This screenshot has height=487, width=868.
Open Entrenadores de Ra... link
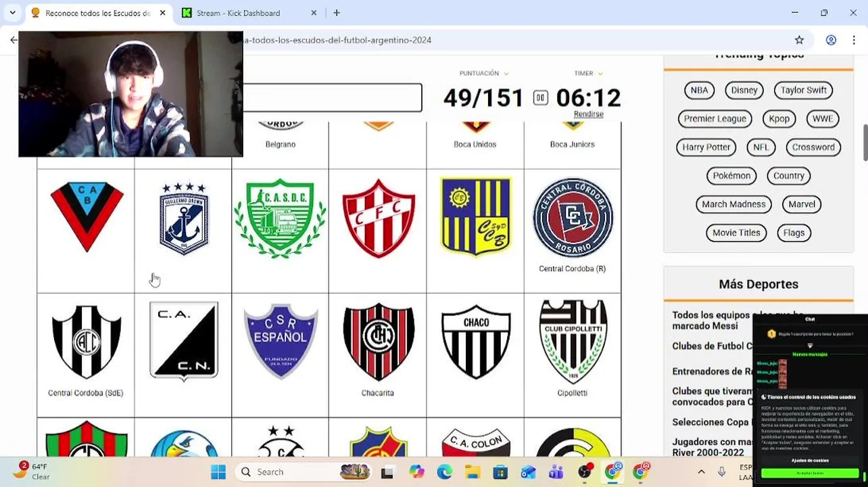pyautogui.click(x=712, y=371)
